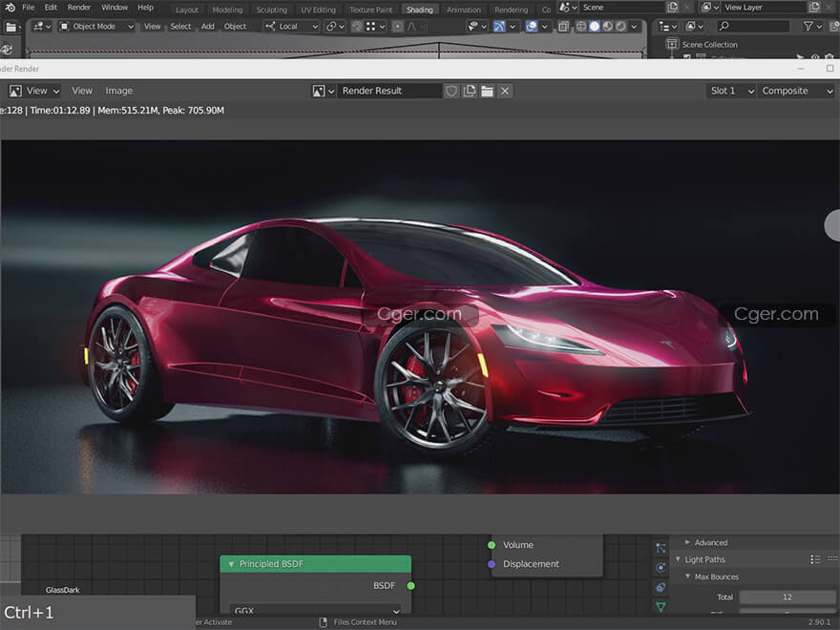Image resolution: width=840 pixels, height=630 pixels.
Task: Click the Render Result image name field
Action: [389, 91]
